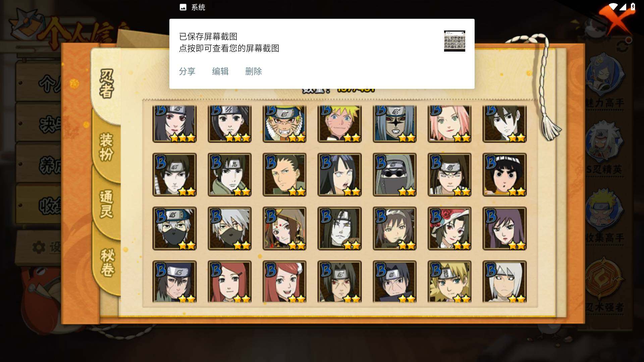Viewport: 644px width, 362px height.
Task: Switch to the 装扮 costume tab
Action: tap(107, 147)
